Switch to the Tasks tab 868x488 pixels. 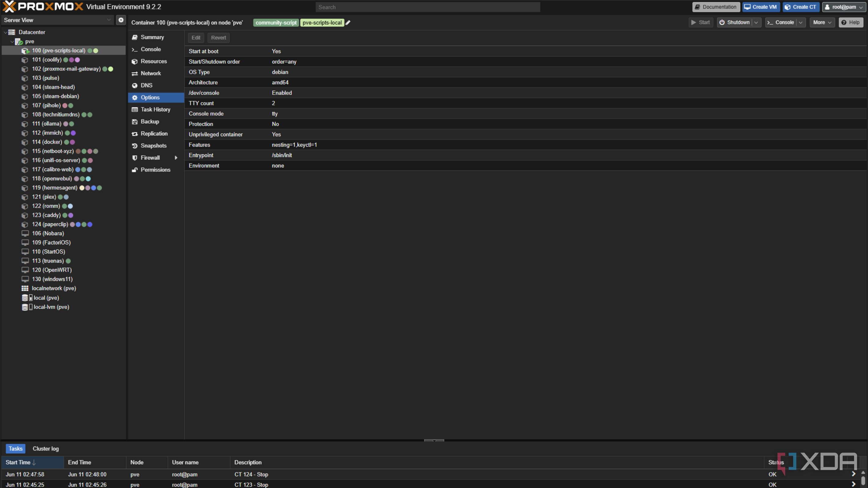16,449
